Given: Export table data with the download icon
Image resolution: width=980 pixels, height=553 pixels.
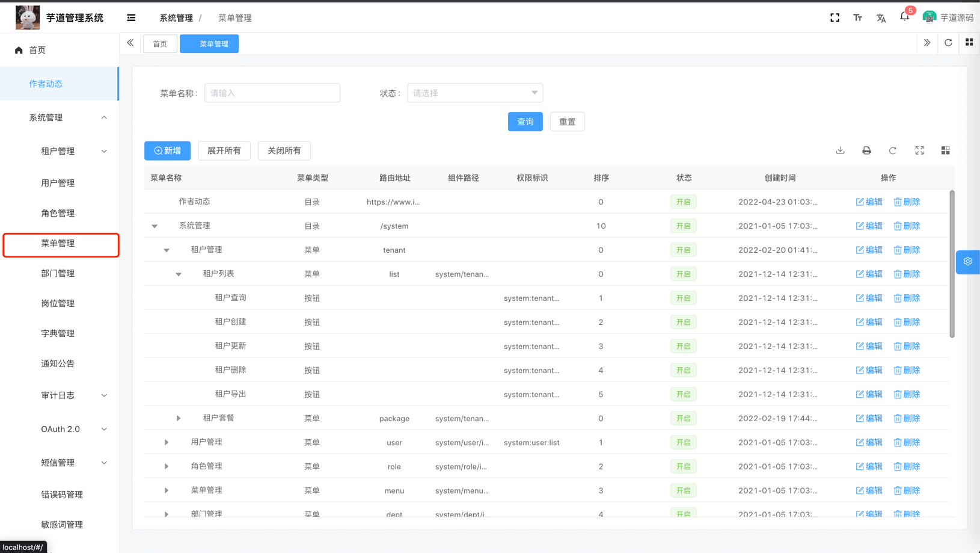Looking at the screenshot, I should coord(840,150).
